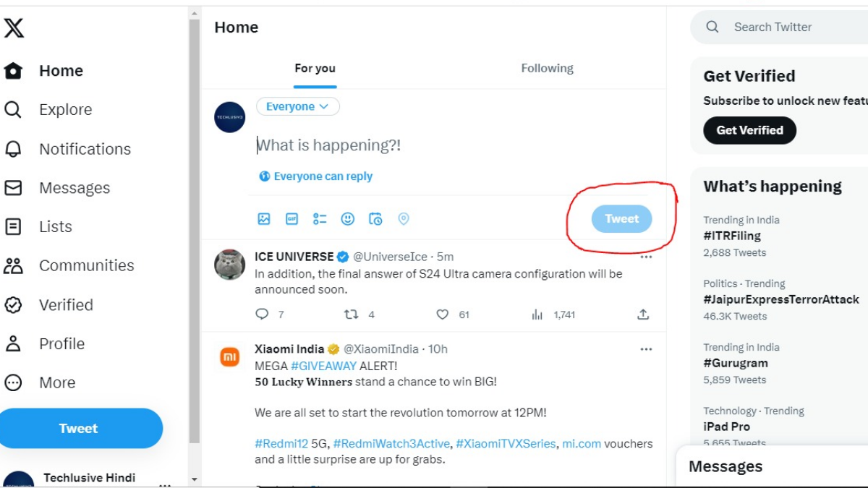Open the emoji picker
Image resolution: width=868 pixels, height=488 pixels.
pos(348,218)
